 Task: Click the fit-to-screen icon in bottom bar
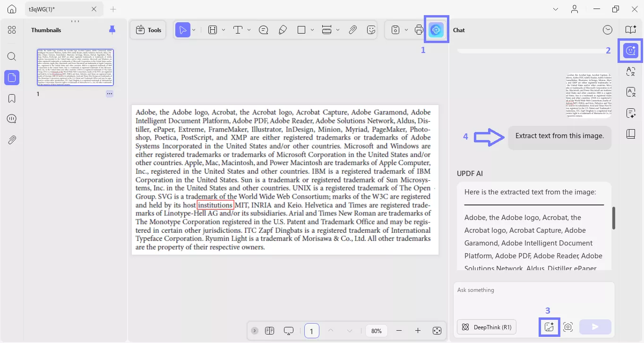437,331
